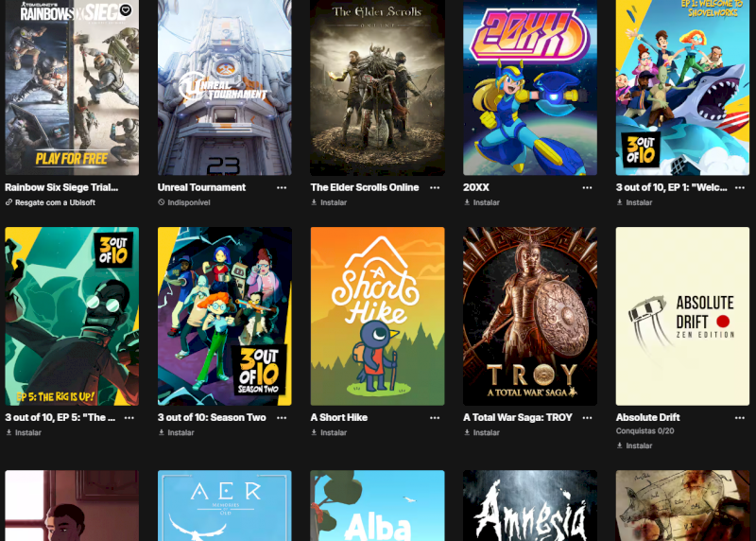Open options menu for 3 out of 10: Season Two
756x541 pixels.
[x=282, y=418]
